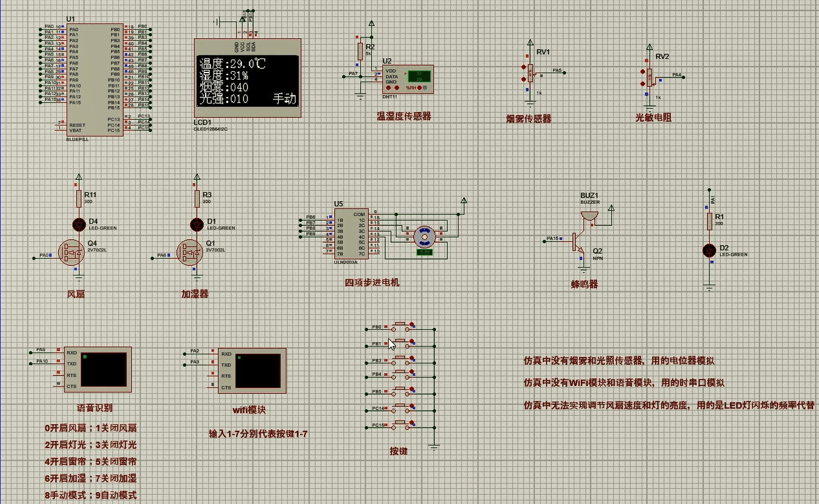Image resolution: width=819 pixels, height=504 pixels.
Task: Click RV2 photoresistor lower red adjust dot
Action: pos(642,84)
